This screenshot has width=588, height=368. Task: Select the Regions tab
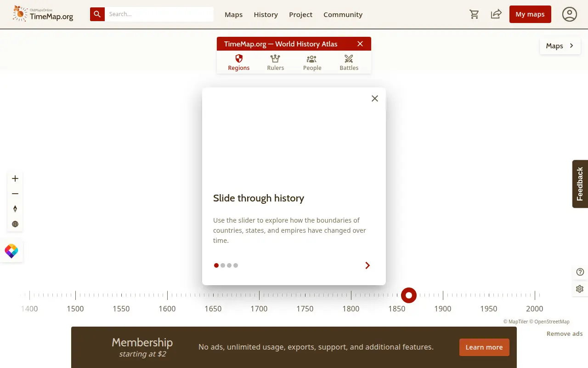239,63
